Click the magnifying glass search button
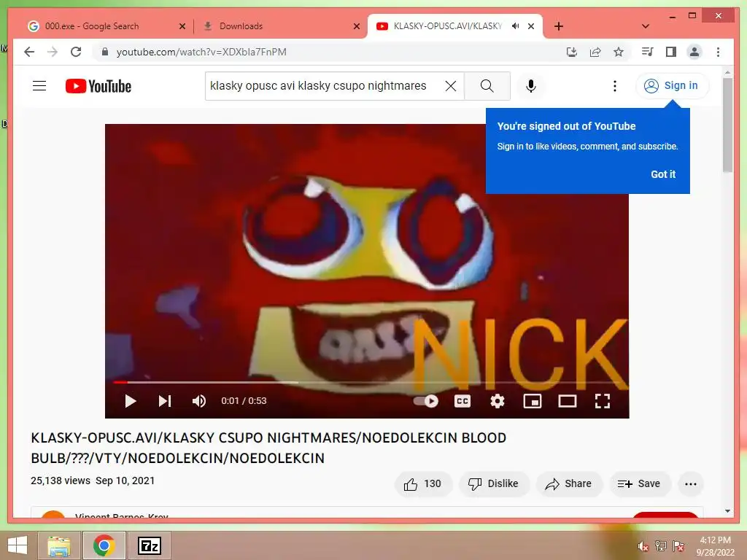Viewport: 747px width, 560px height. 487,86
